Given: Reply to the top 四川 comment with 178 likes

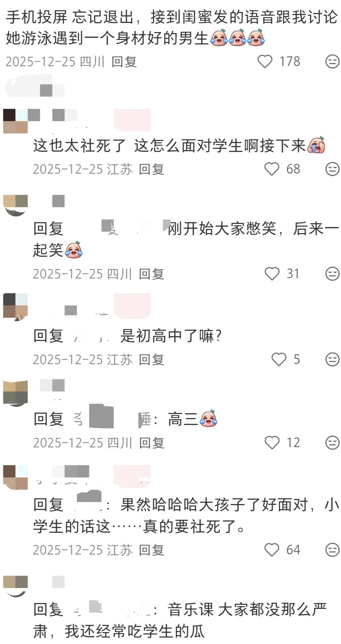Looking at the screenshot, I should tap(124, 62).
